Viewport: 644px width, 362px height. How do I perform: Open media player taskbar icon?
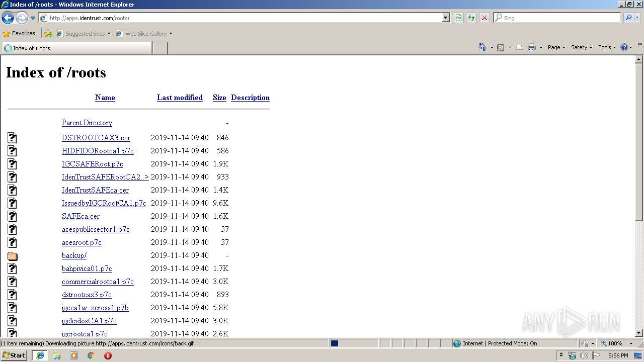click(74, 355)
